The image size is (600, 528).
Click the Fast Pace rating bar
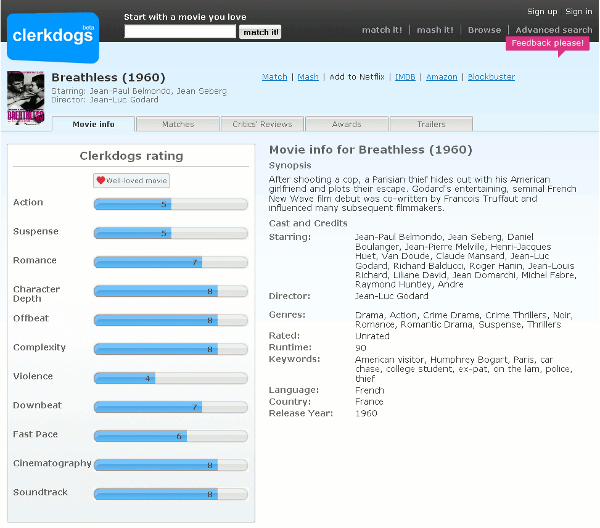(x=171, y=436)
